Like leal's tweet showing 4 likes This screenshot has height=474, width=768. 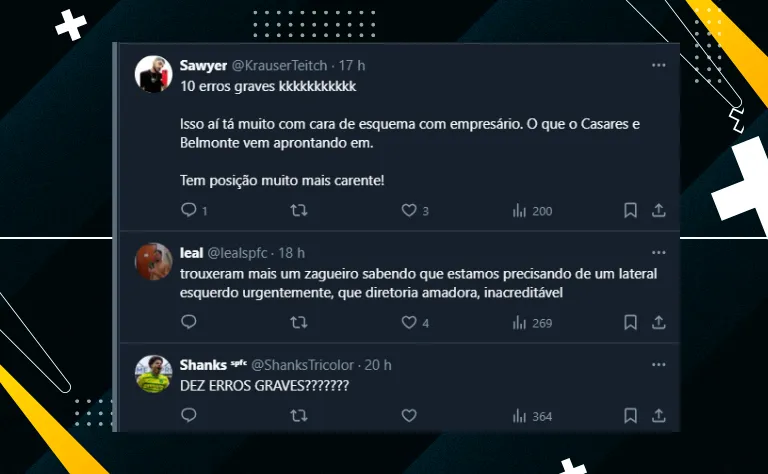(409, 323)
